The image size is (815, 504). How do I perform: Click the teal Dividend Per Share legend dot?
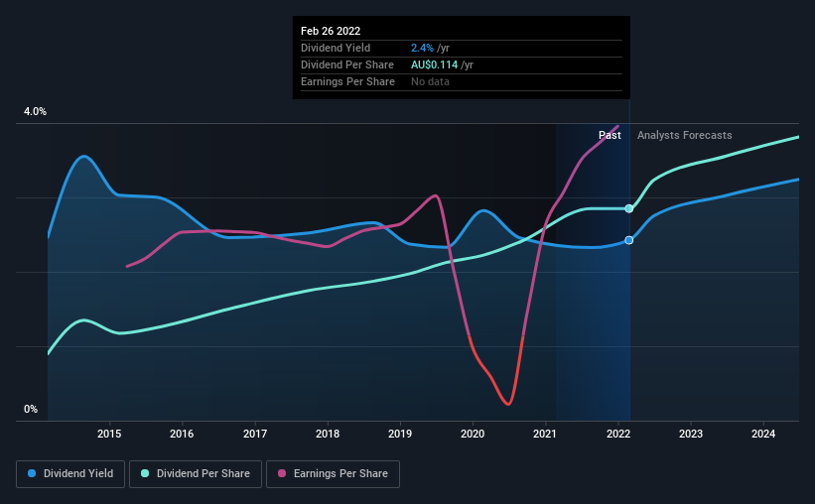145,473
